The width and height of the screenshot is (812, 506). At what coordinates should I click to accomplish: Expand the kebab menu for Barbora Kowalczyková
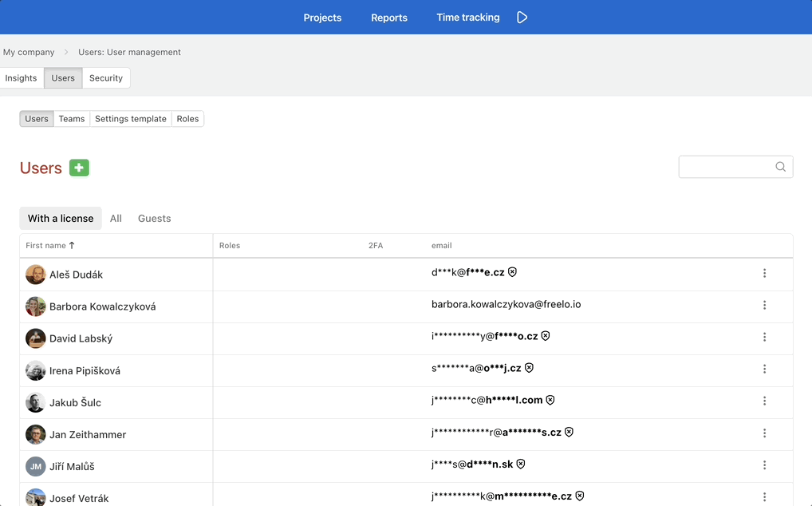point(764,305)
